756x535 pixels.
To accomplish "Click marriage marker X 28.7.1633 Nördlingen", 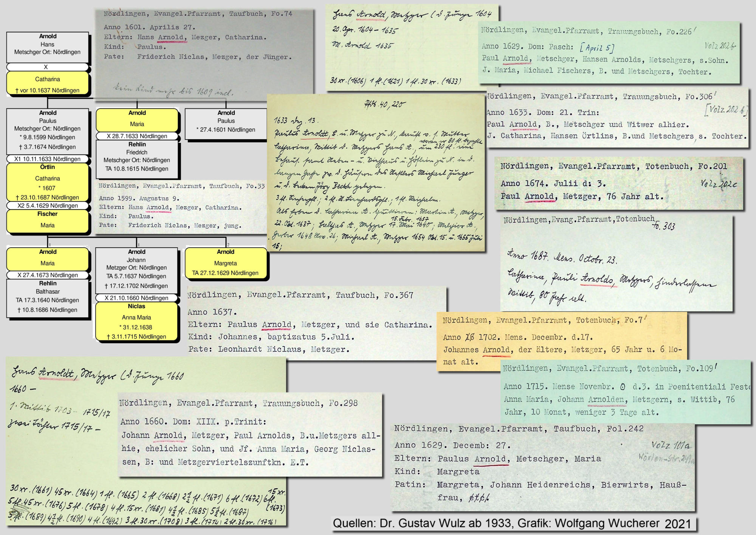I will (136, 136).
